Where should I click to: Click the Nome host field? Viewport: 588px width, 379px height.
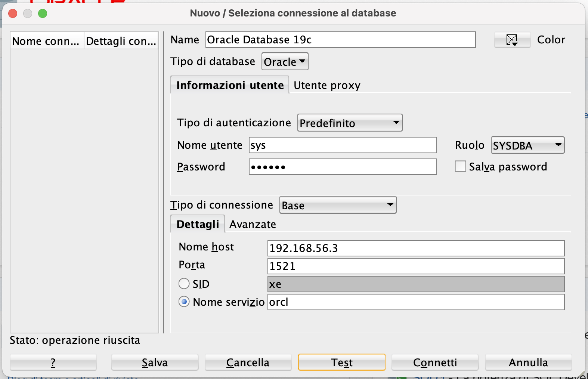[416, 248]
